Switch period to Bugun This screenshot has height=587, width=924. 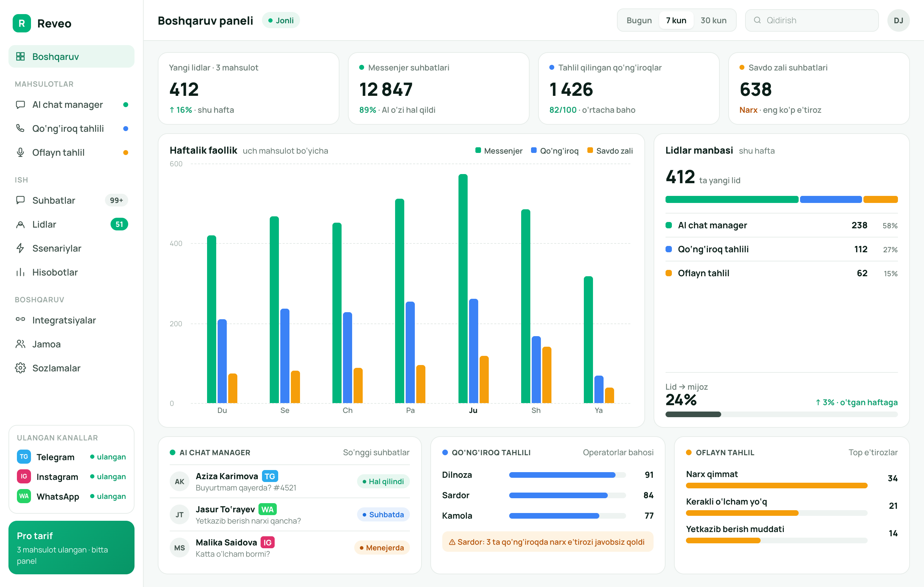point(639,20)
